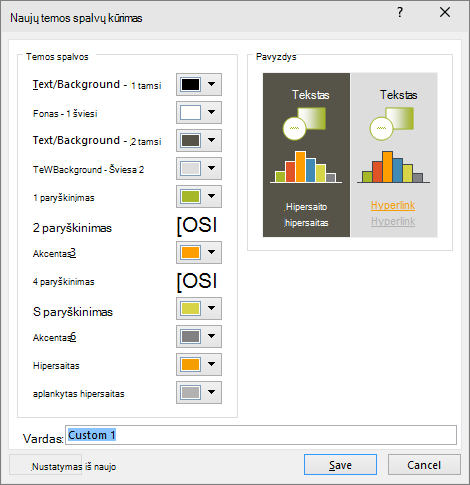Viewport: 470px width, 485px height.
Task: Click the Fonas - 1 šviesi label
Action: [65, 114]
